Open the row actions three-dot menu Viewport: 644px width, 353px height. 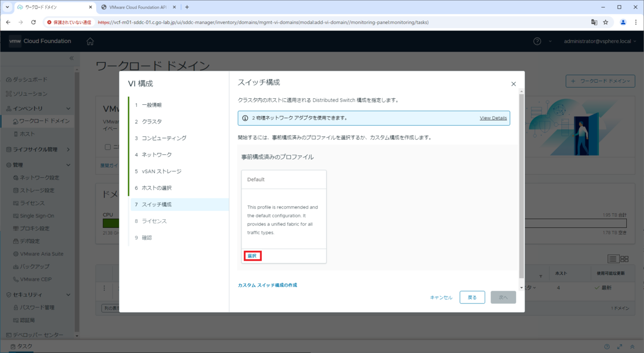click(x=105, y=287)
